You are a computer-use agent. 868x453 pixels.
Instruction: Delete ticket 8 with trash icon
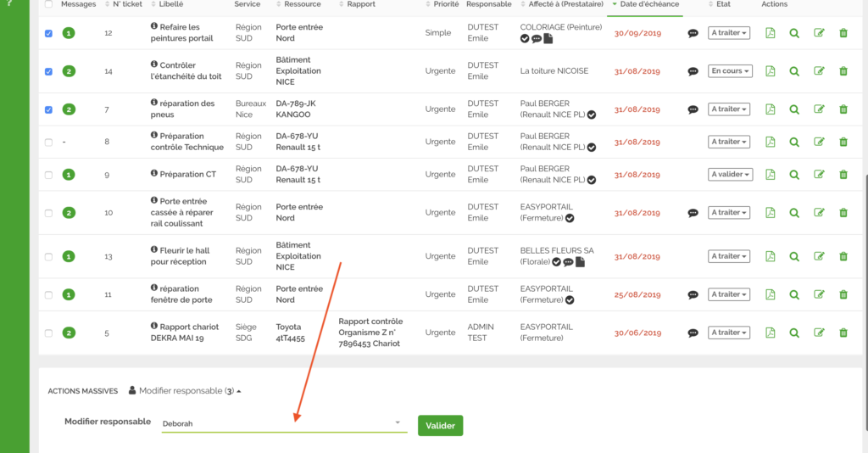tap(843, 142)
